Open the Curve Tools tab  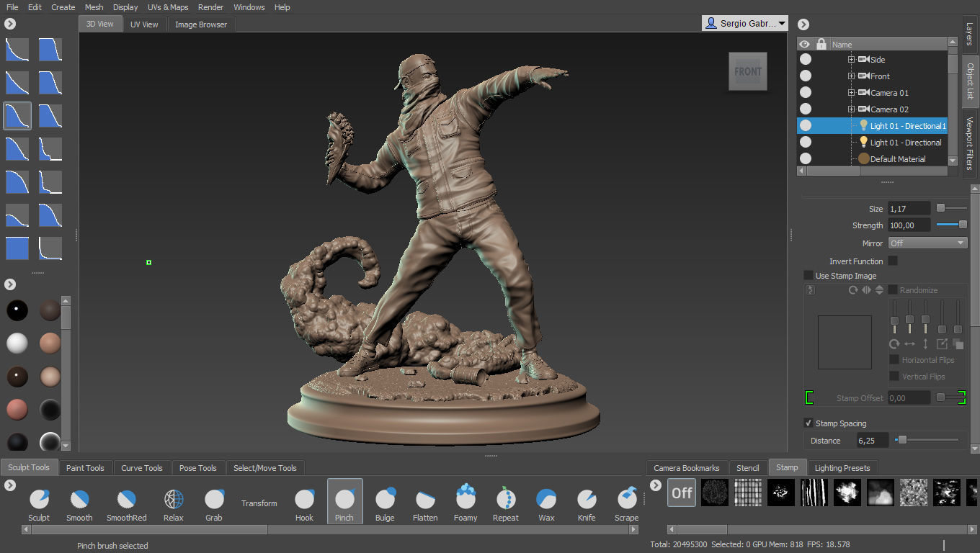142,468
